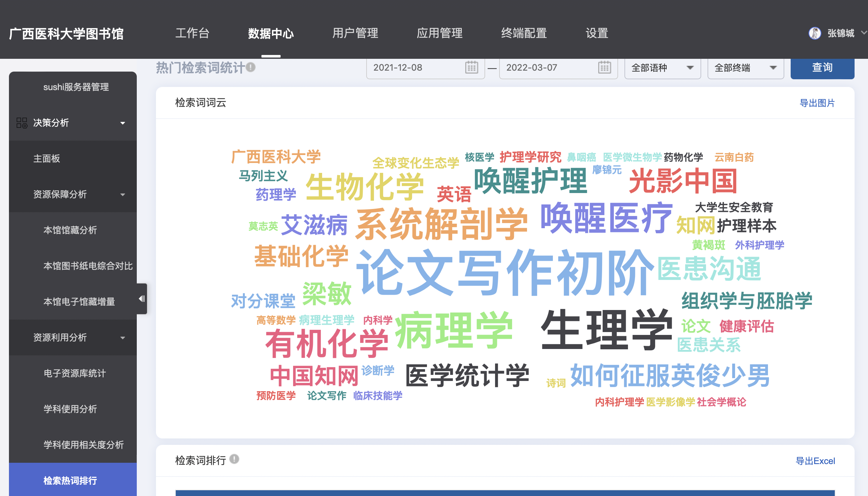Collapse the 资源保障分析 section
The image size is (868, 496).
coord(123,195)
